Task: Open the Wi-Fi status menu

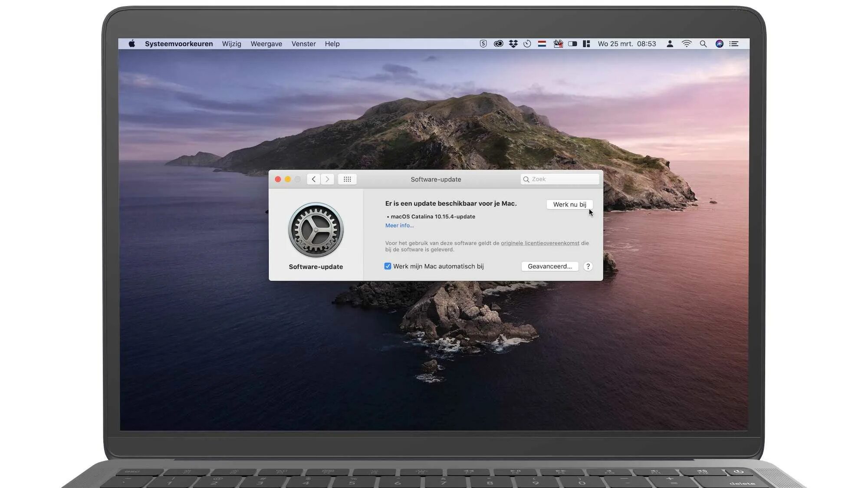Action: [686, 43]
